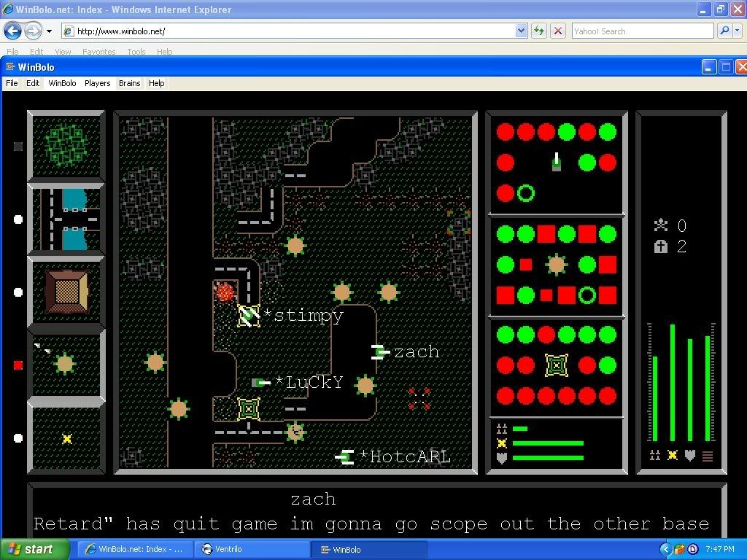Click the Yahoo! Search input box
The width and height of the screenshot is (747, 560).
[x=642, y=31]
